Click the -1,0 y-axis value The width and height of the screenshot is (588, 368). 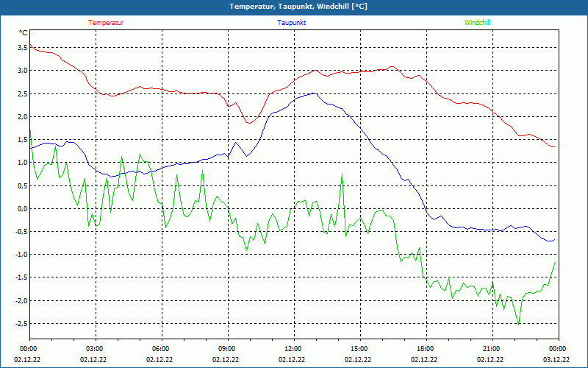21,255
